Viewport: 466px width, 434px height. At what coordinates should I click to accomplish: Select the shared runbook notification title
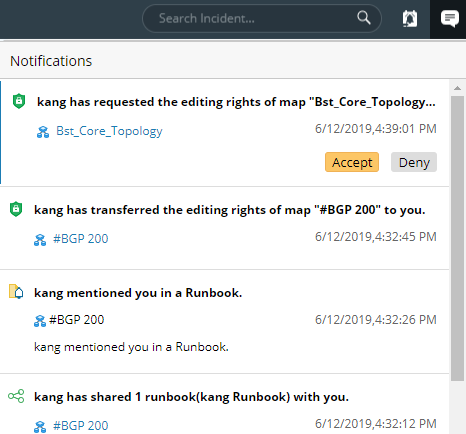[x=191, y=397]
